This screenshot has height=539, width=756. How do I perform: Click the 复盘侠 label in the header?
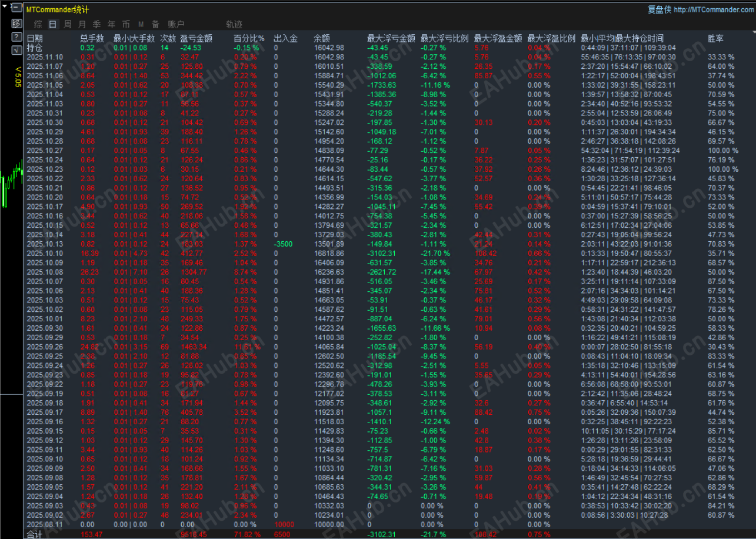coord(660,9)
